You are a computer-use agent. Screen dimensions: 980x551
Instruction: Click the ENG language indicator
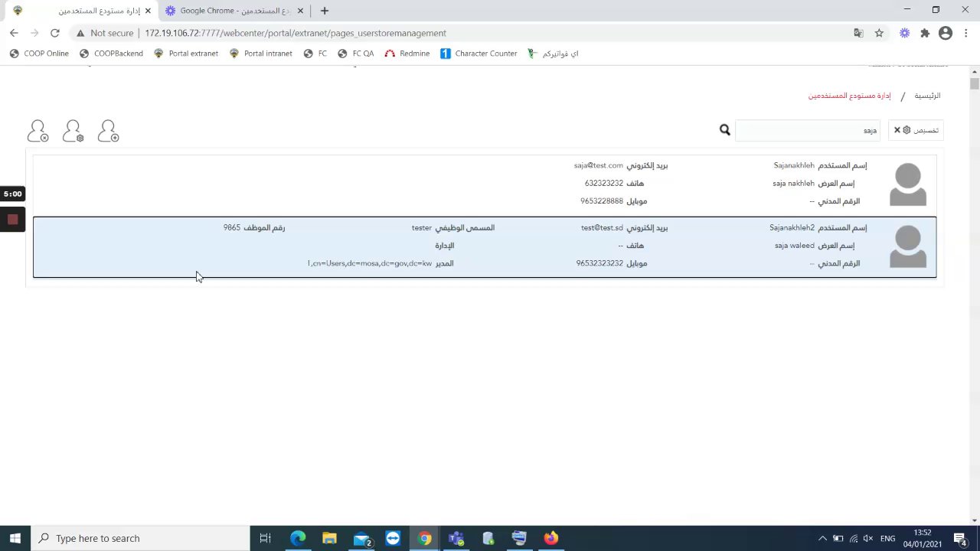pyautogui.click(x=887, y=538)
